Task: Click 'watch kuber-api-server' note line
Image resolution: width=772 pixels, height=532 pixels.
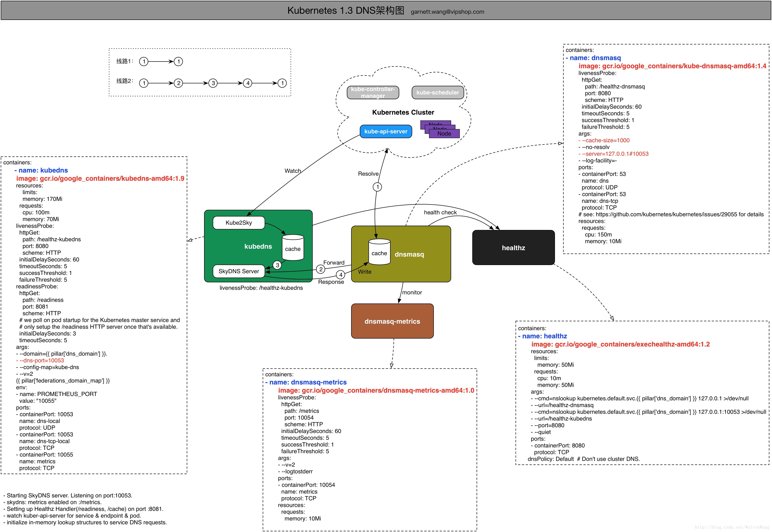Action: pyautogui.click(x=72, y=516)
